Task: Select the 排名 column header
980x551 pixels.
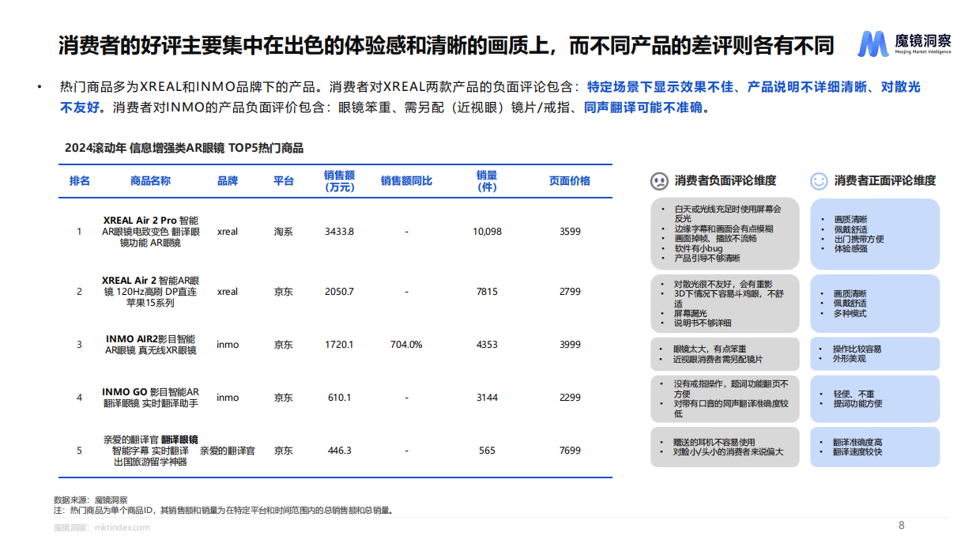Action: click(x=79, y=181)
